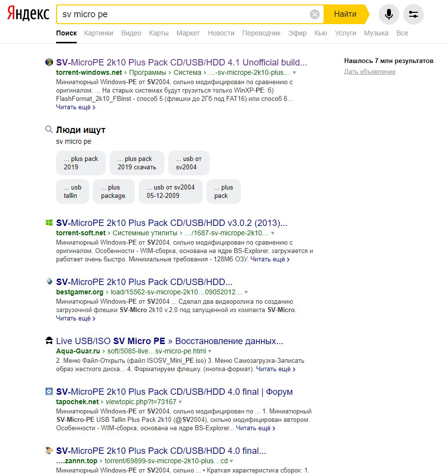Click the bestgamer.org result favicon
448x476 pixels.
(x=49, y=282)
